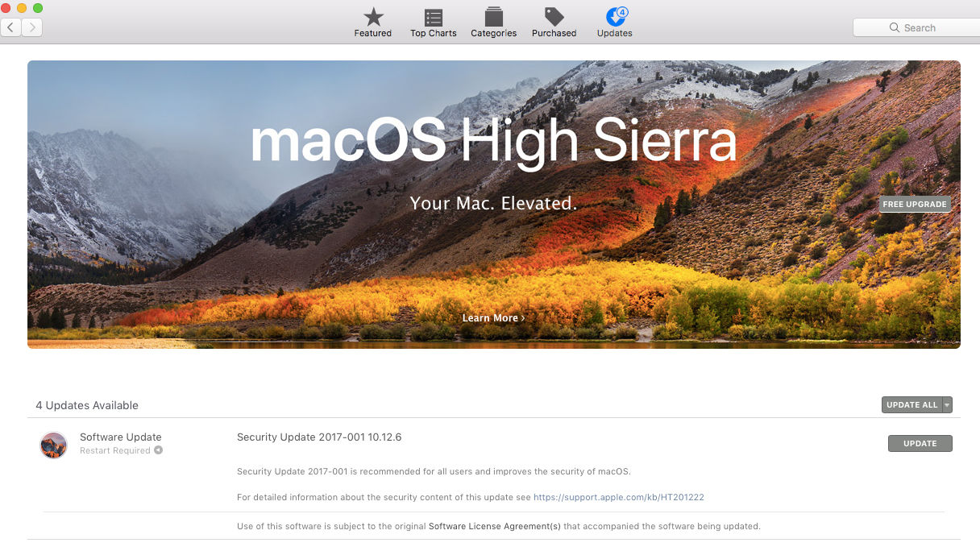
Task: Click into the Search field
Action: 916,27
